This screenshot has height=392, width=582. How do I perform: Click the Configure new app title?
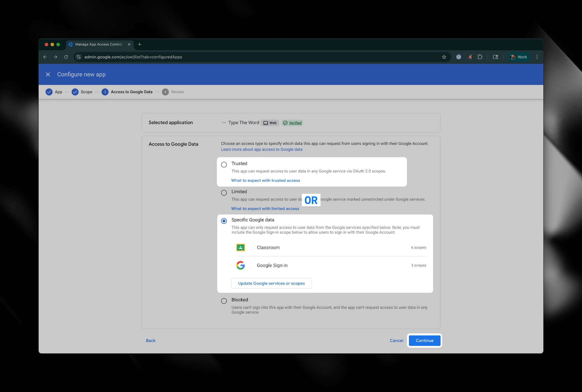tap(81, 74)
